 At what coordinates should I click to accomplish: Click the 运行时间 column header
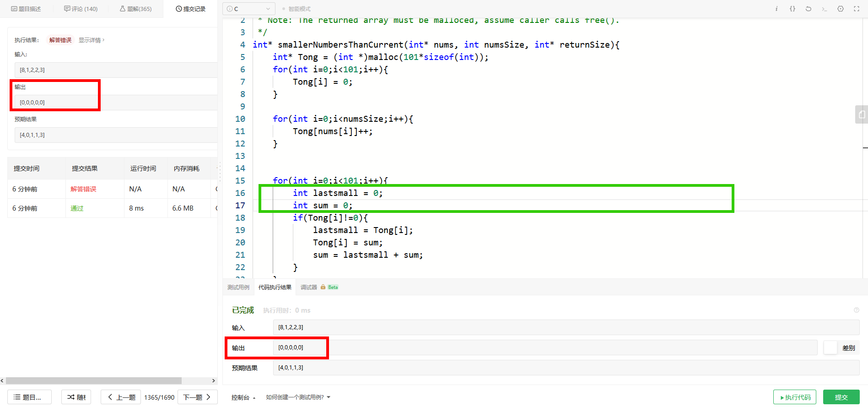pyautogui.click(x=143, y=168)
